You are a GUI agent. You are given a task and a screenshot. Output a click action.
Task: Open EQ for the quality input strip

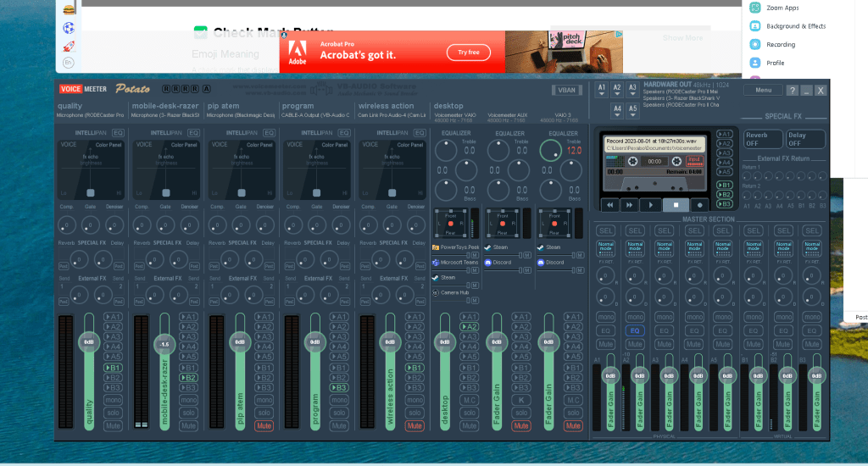point(118,133)
